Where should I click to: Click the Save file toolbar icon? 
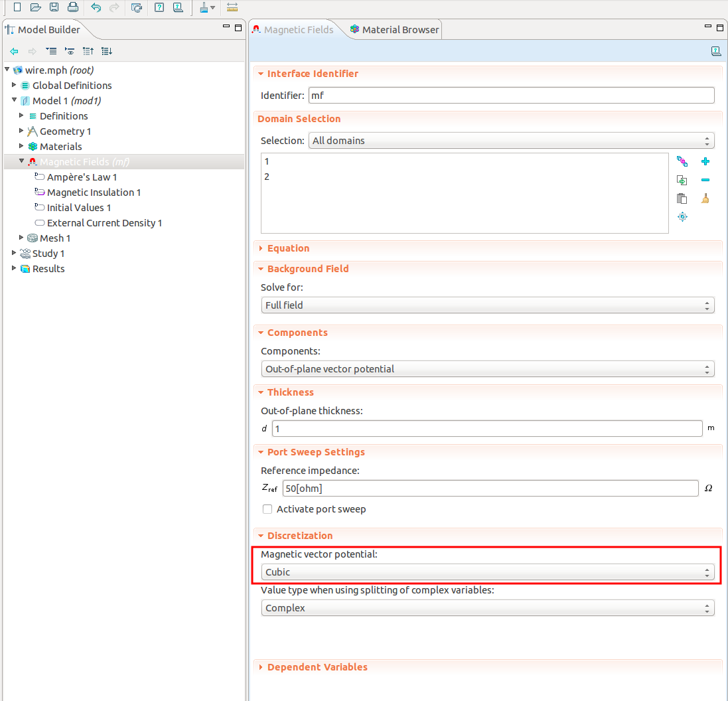54,7
